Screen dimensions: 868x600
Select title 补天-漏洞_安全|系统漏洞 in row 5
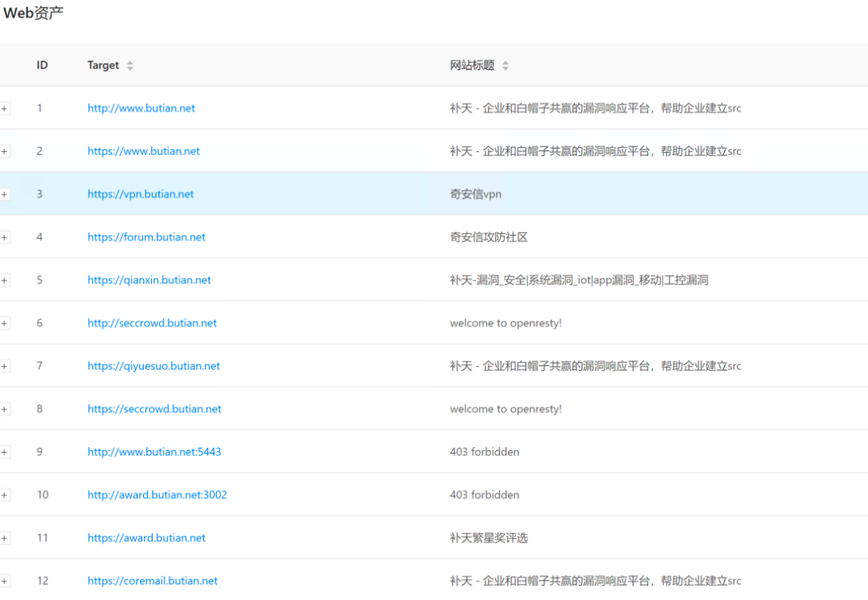point(579,280)
